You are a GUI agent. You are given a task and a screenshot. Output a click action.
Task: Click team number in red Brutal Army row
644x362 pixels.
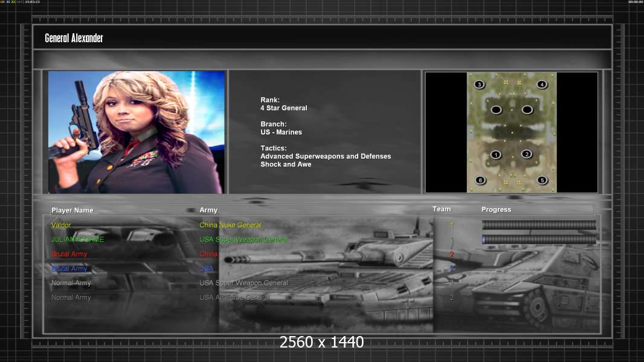coord(452,254)
